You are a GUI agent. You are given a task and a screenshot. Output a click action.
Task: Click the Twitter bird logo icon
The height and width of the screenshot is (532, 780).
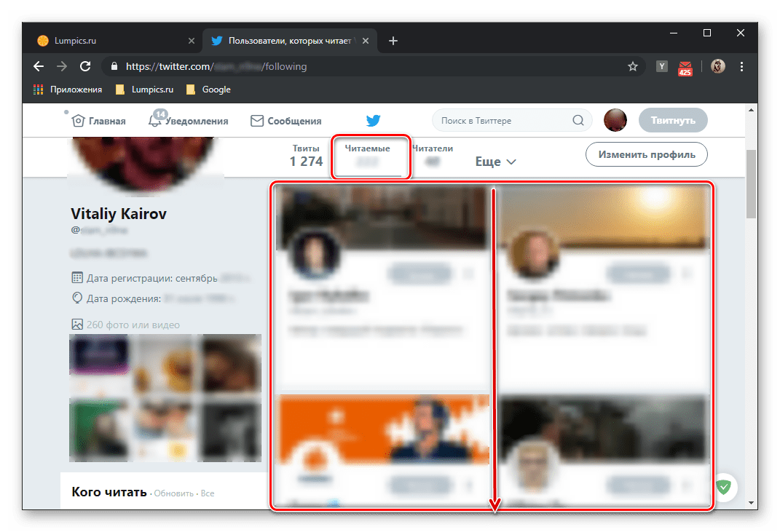pos(373,121)
